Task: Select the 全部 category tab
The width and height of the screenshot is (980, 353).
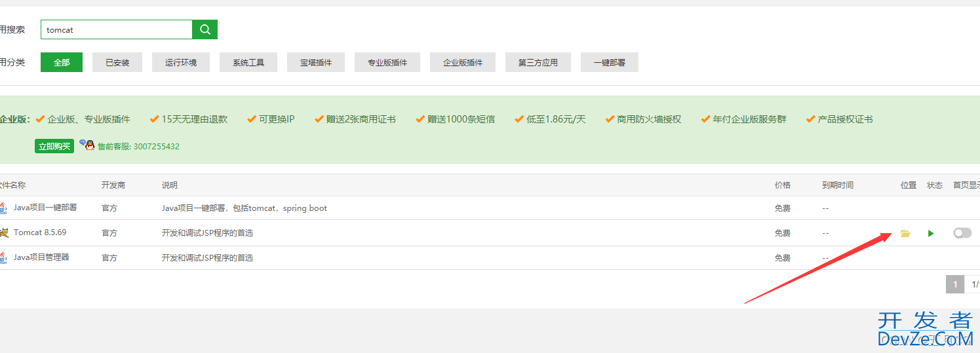Action: coord(62,62)
